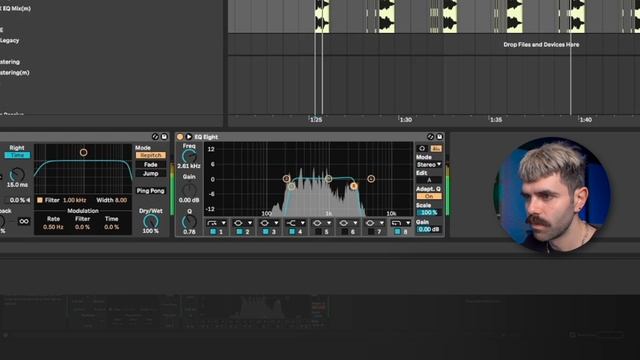This screenshot has height=360, width=640.
Task: Save the EQ Eight preset via disk icon
Action: pyautogui.click(x=439, y=137)
